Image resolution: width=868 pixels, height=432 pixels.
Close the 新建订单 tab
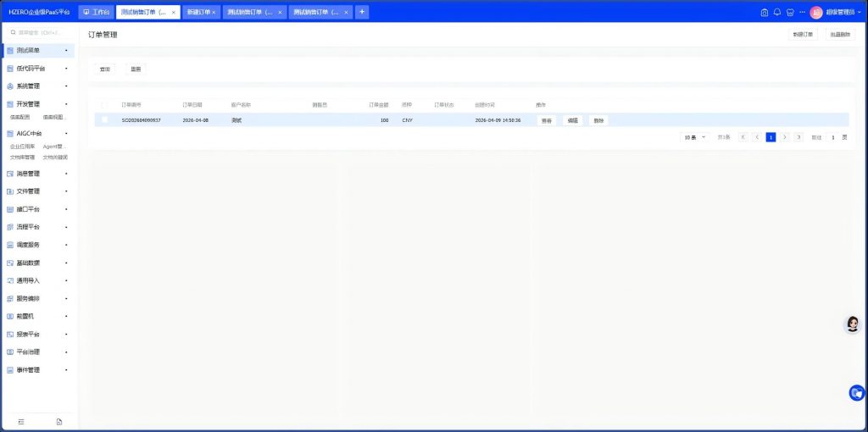point(214,13)
